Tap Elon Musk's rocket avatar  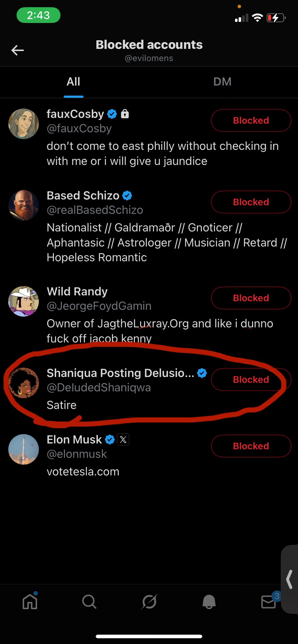click(24, 449)
